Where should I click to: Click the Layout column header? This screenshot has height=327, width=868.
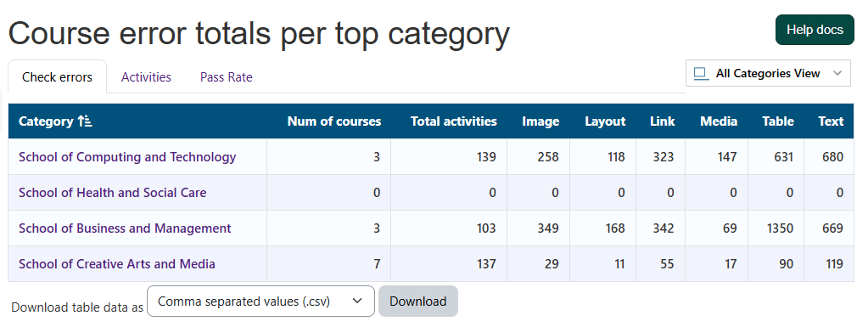tap(605, 121)
